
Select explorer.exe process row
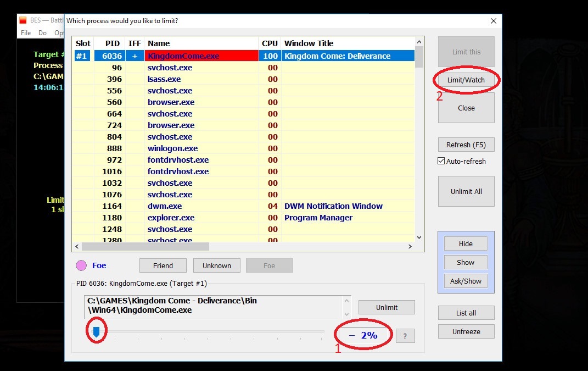coord(244,218)
